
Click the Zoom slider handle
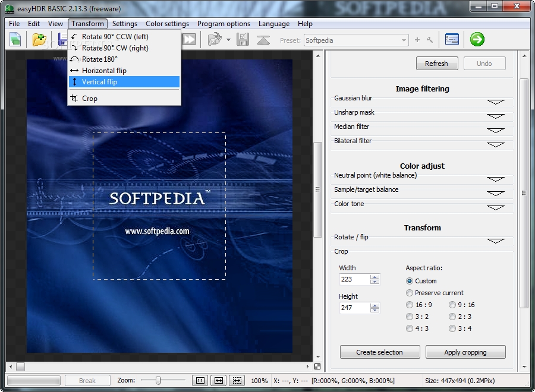(x=158, y=380)
